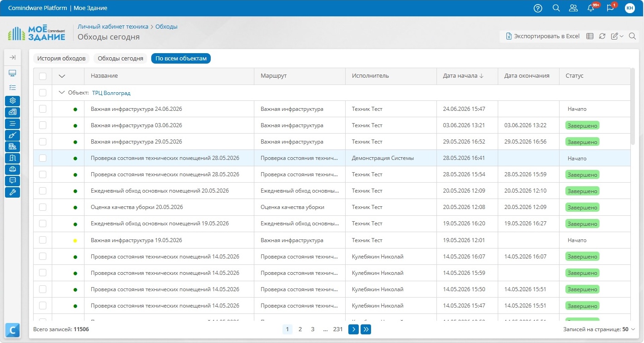
Task: Open the three-lines list icon in sidebar
Action: click(x=12, y=123)
